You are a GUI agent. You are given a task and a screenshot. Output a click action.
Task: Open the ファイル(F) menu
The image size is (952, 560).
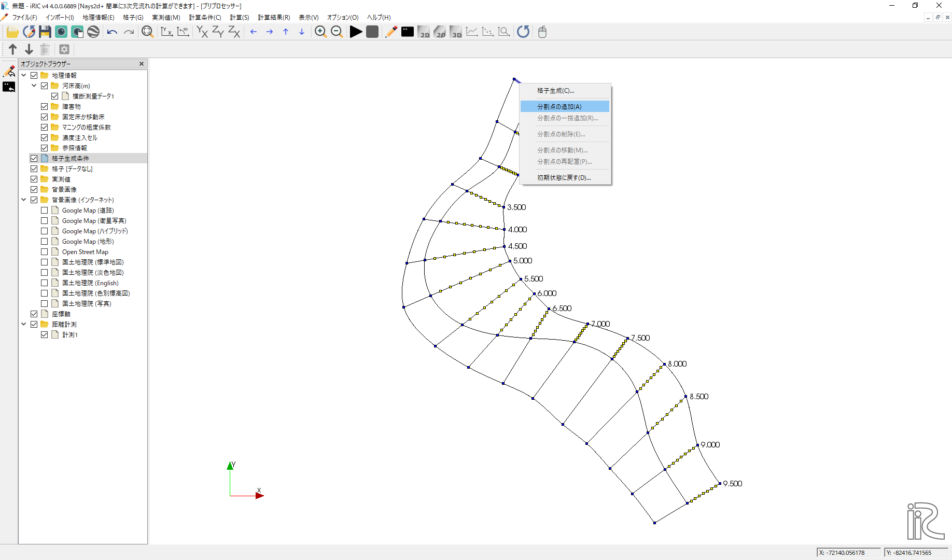(24, 18)
